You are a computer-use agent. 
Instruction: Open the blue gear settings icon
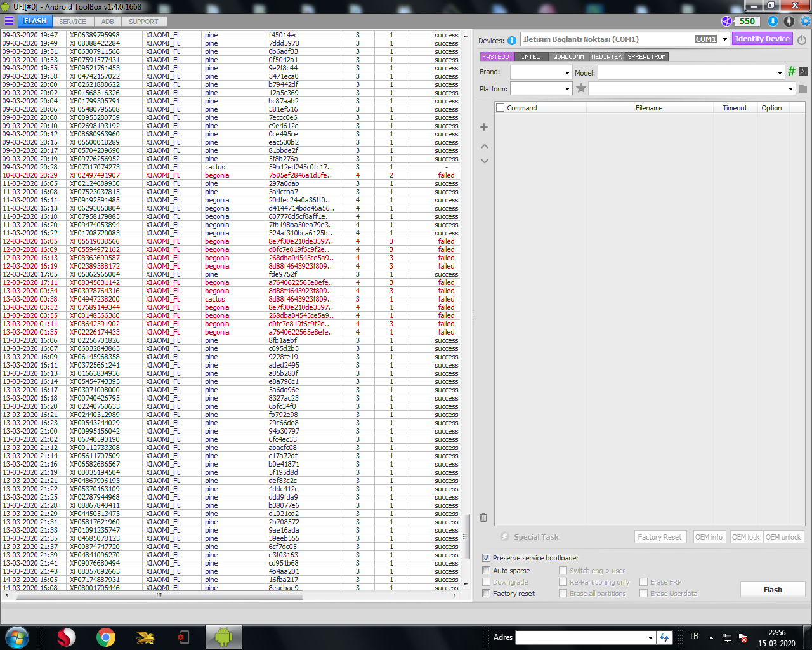(x=805, y=21)
